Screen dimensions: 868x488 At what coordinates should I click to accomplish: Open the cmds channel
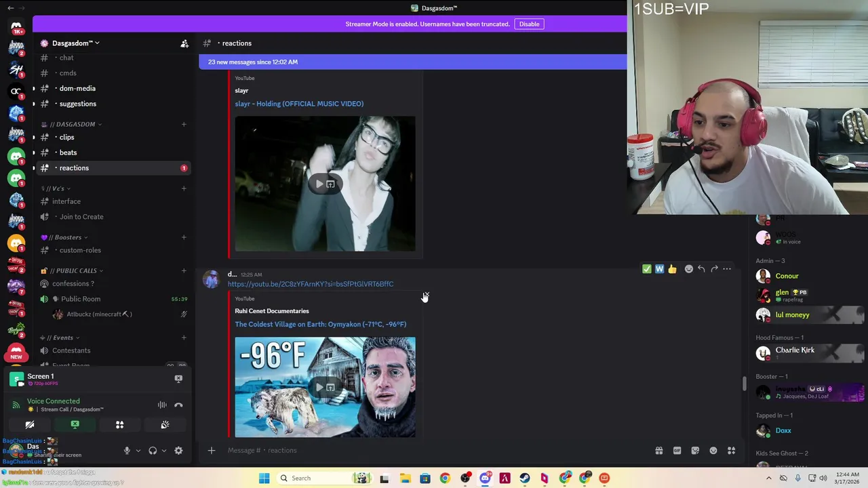(113, 73)
